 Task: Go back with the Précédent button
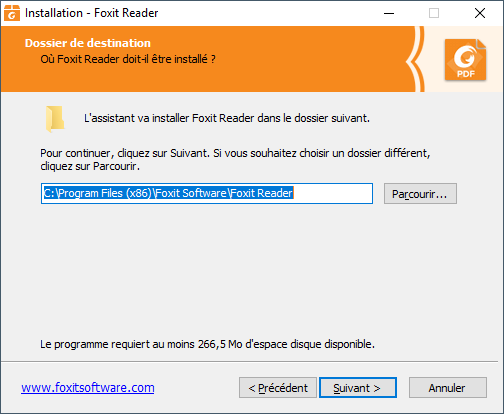point(278,388)
